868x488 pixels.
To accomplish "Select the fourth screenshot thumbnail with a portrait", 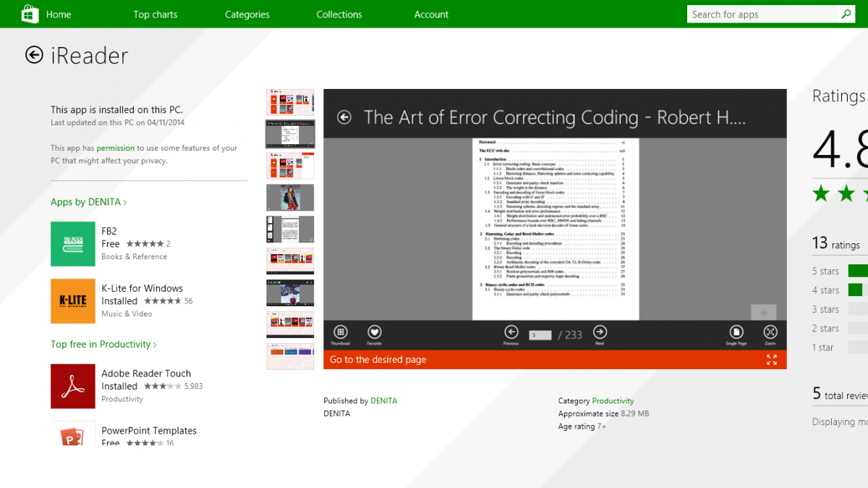I will 290,197.
